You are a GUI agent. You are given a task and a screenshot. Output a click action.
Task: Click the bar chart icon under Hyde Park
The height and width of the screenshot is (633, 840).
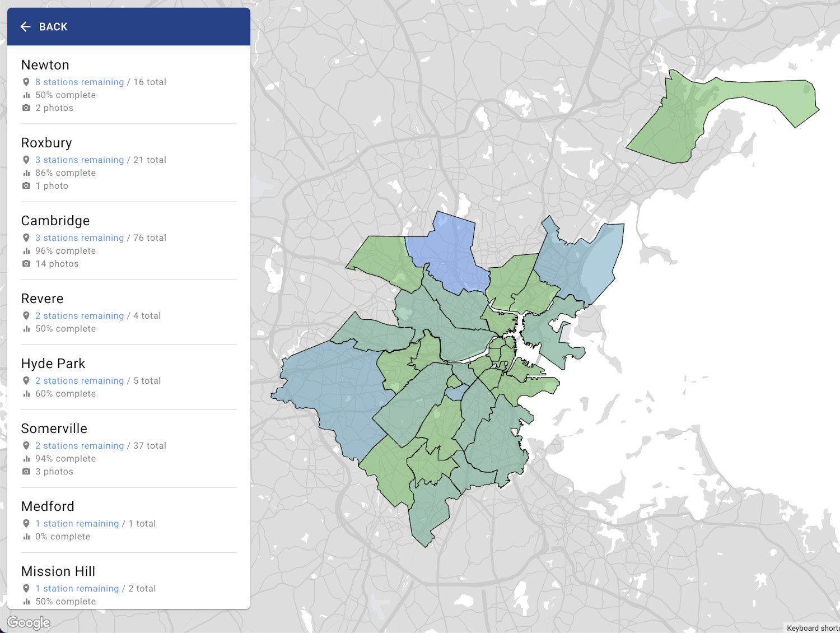[x=26, y=394]
